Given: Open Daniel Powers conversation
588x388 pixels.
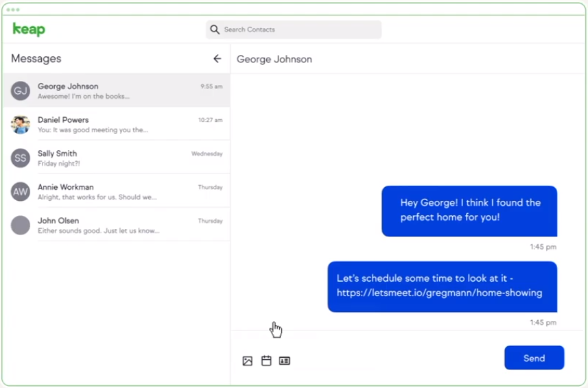Looking at the screenshot, I should (x=124, y=124).
